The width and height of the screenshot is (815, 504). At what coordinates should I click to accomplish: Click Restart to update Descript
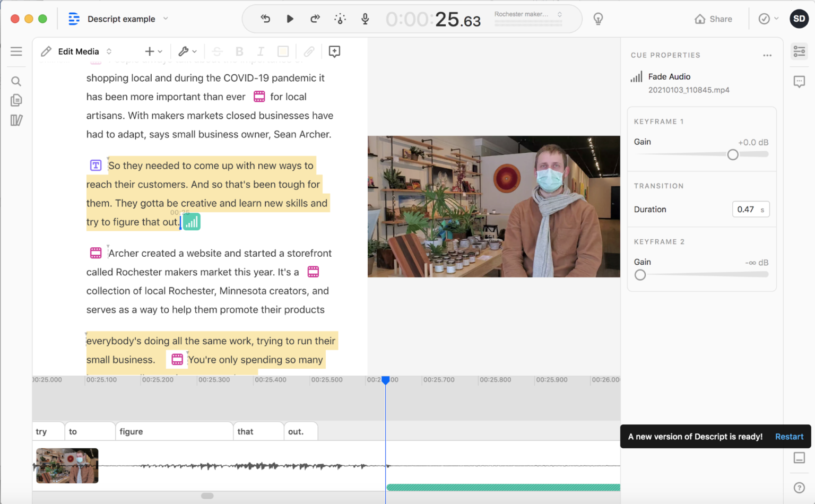pos(789,437)
